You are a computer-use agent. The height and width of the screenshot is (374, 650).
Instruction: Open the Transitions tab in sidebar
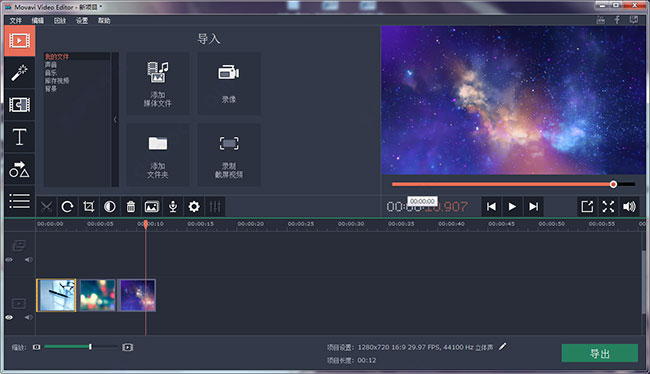(19, 105)
